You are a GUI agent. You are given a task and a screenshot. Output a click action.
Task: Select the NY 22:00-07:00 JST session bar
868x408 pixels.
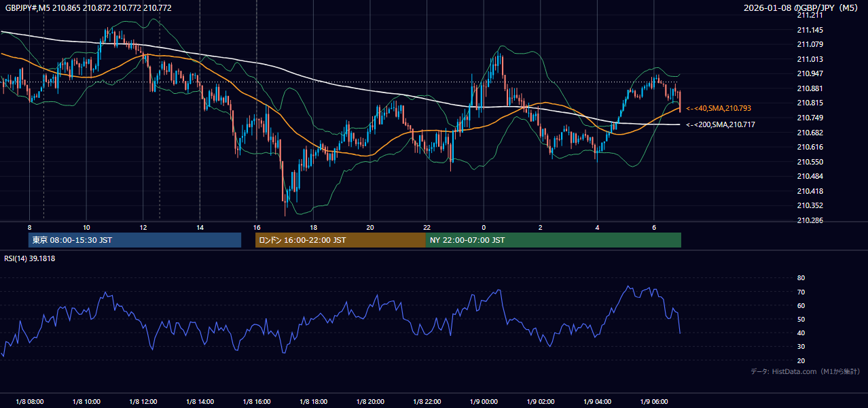point(554,240)
